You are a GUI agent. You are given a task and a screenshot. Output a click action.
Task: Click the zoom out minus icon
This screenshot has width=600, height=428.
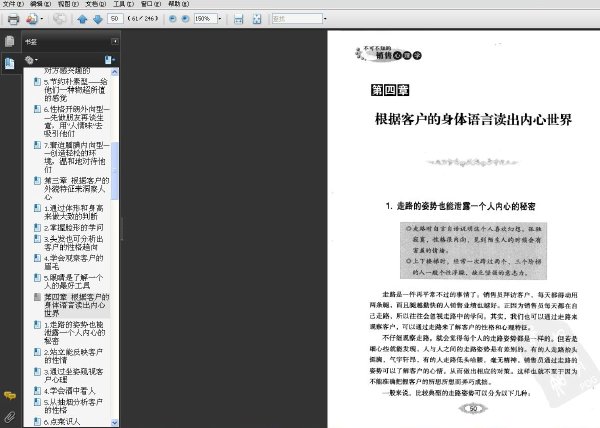(173, 18)
